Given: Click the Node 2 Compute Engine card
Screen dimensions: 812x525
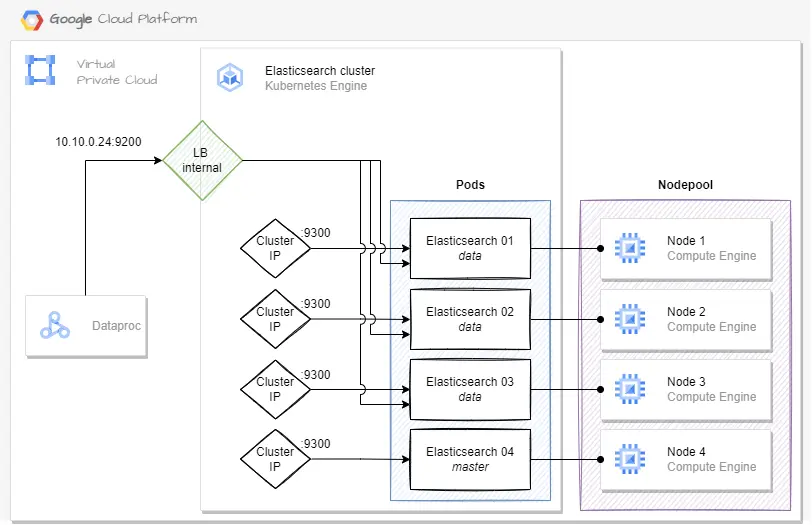Looking at the screenshot, I should (x=686, y=320).
